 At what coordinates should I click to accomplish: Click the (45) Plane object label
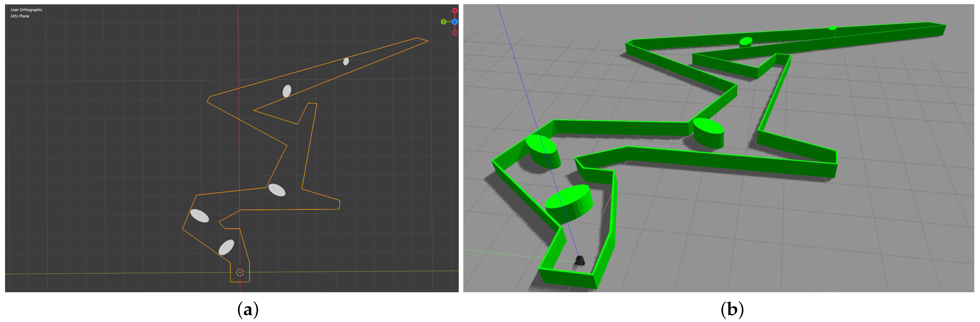pos(20,16)
